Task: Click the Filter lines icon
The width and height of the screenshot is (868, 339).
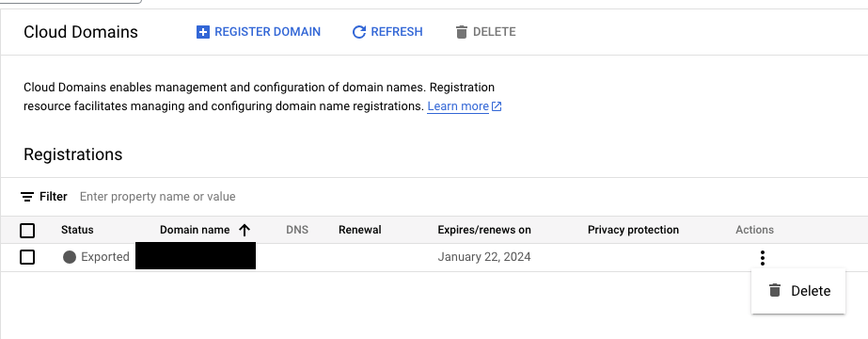Action: 27,197
